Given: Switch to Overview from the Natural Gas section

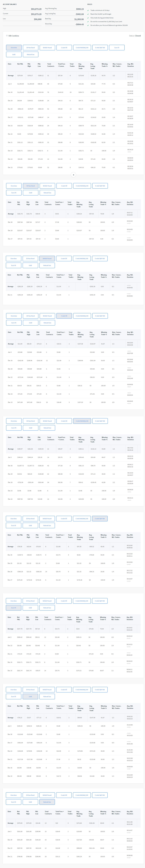Looking at the screenshot, I should point(13,795).
